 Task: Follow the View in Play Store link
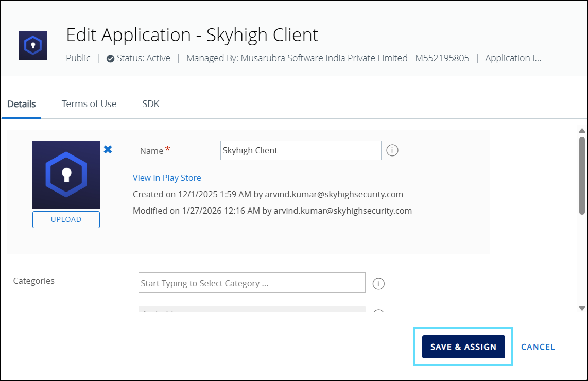click(167, 178)
